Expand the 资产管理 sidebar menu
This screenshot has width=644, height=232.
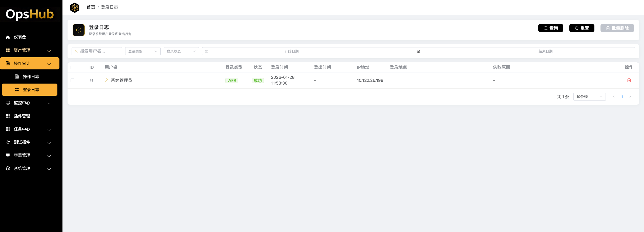(x=30, y=50)
